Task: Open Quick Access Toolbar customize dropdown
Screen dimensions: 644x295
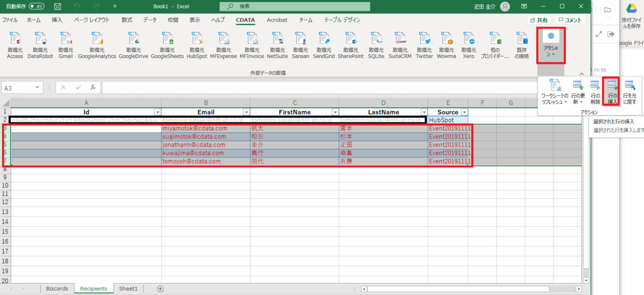Action: click(x=115, y=6)
